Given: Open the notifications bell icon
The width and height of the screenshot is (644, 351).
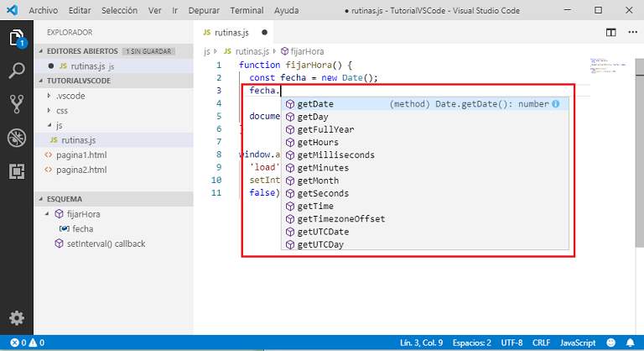Looking at the screenshot, I should 630,343.
